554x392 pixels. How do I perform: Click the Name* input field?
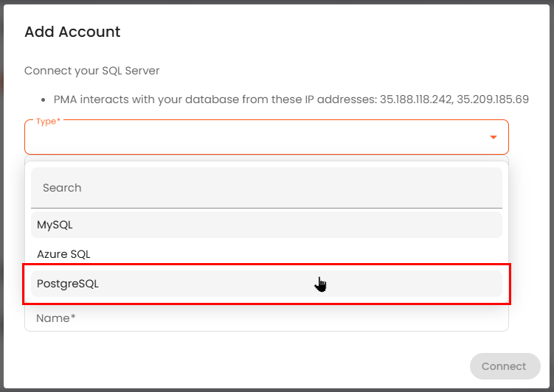[266, 319]
